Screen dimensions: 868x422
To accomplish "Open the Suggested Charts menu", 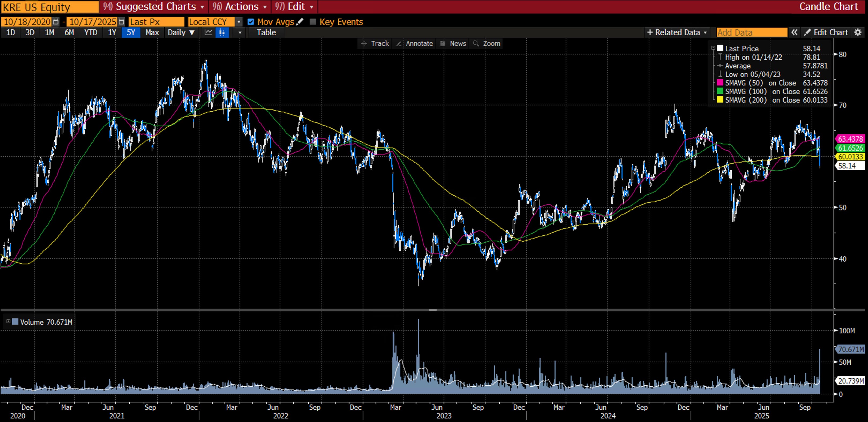I will point(153,6).
